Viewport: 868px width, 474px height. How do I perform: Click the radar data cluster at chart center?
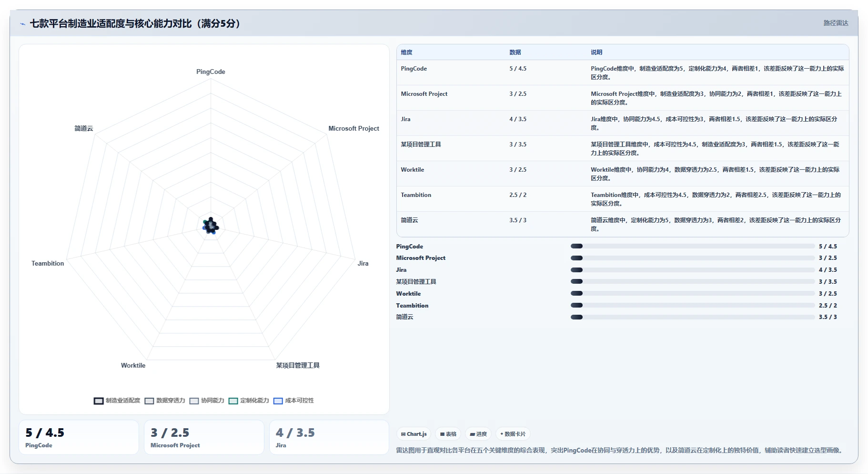tap(211, 226)
